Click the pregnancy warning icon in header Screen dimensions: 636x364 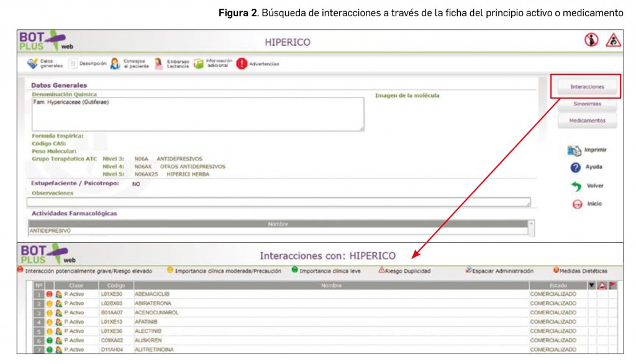[x=591, y=40]
